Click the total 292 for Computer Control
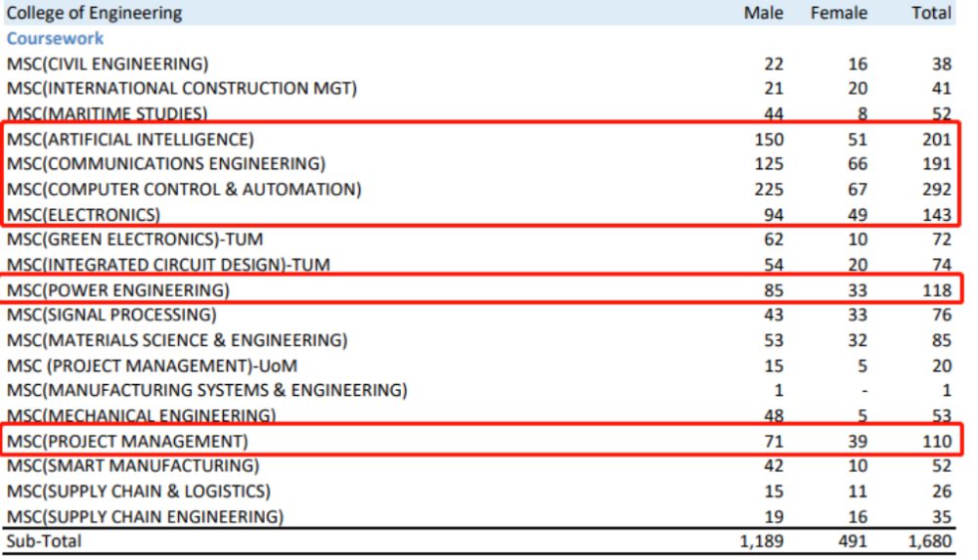This screenshot has width=978, height=560. [x=936, y=189]
